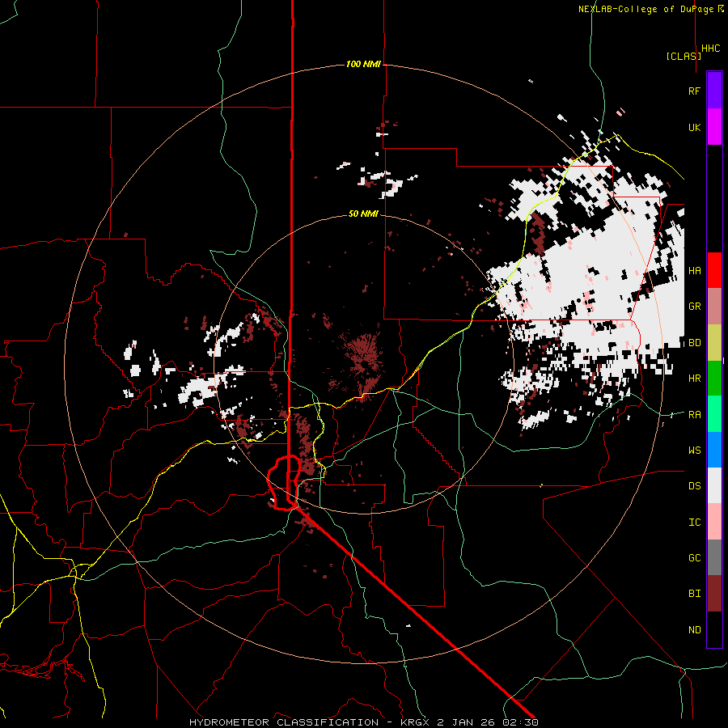The image size is (728, 728).
Task: Click the HA legend label
Action: [x=694, y=271]
